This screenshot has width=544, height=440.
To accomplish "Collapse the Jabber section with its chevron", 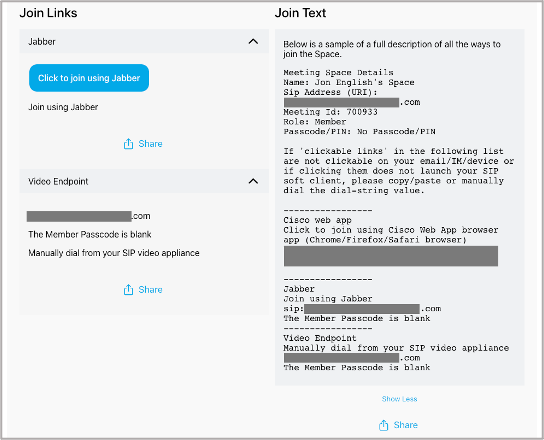I will (x=253, y=42).
